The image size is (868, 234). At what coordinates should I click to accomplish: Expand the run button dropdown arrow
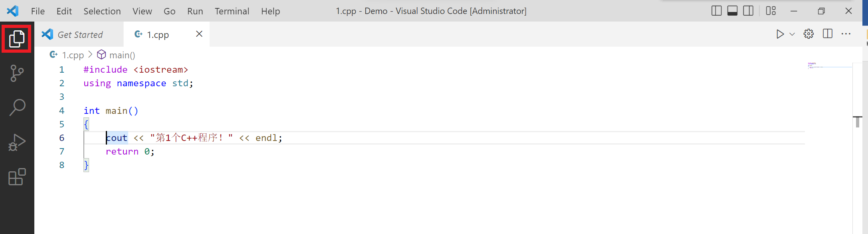coord(792,34)
